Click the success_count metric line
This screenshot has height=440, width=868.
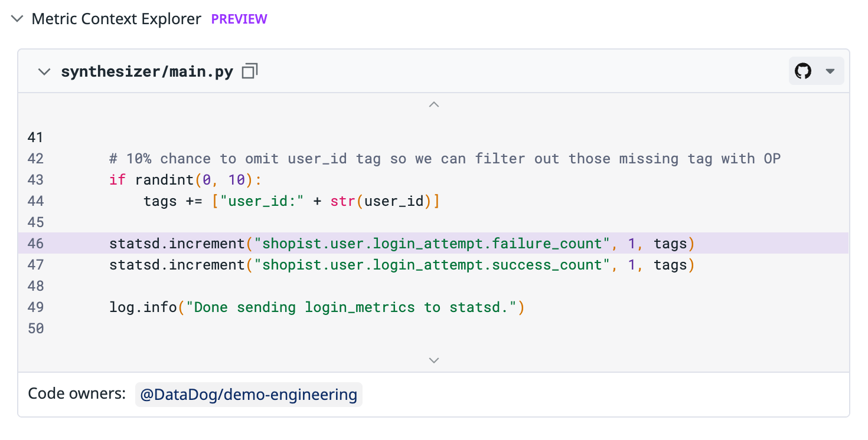[x=400, y=264]
